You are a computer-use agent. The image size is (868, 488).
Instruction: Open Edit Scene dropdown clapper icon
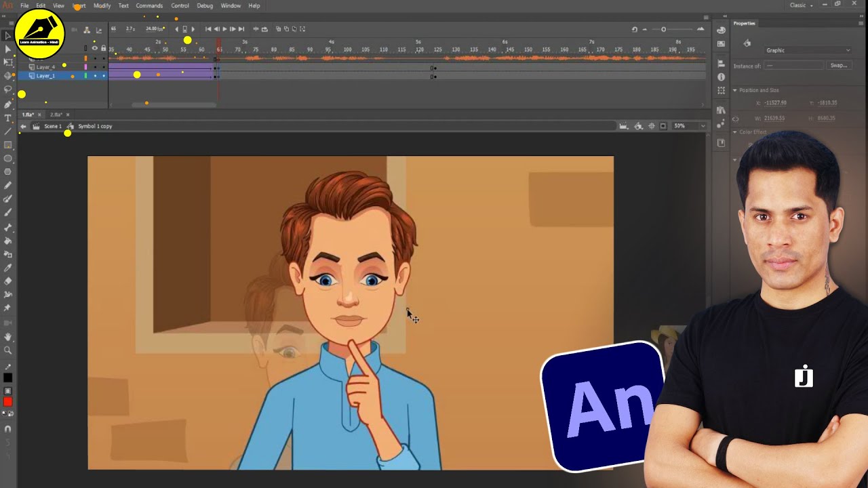coord(623,126)
